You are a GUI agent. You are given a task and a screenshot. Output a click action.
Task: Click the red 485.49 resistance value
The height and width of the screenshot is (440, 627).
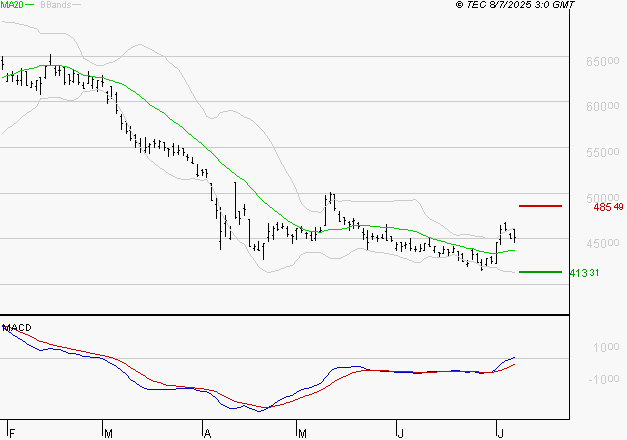click(x=608, y=207)
